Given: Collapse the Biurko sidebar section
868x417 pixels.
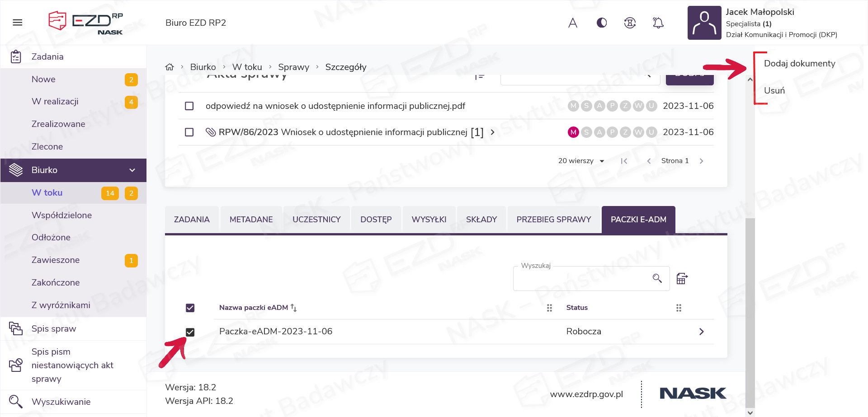Looking at the screenshot, I should coord(132,170).
